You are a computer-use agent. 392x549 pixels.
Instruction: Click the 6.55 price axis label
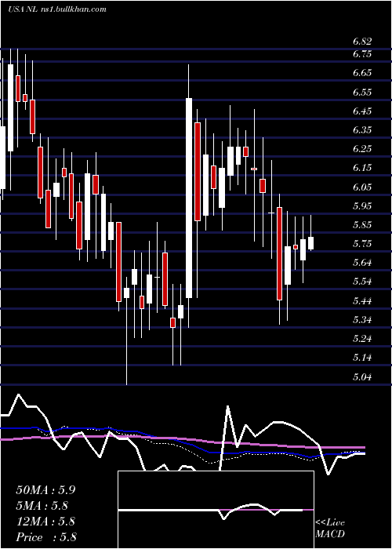coord(362,92)
